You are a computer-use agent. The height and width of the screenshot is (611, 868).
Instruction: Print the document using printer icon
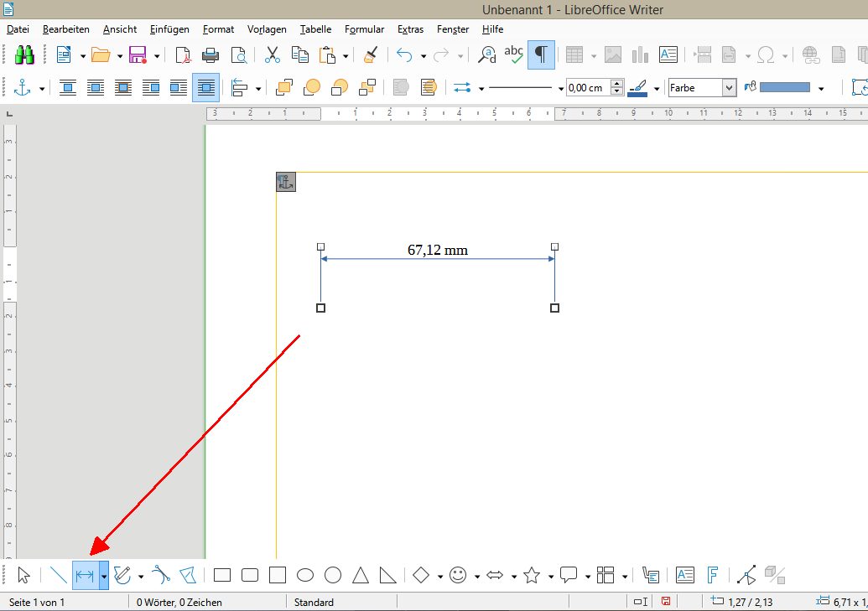pos(211,54)
